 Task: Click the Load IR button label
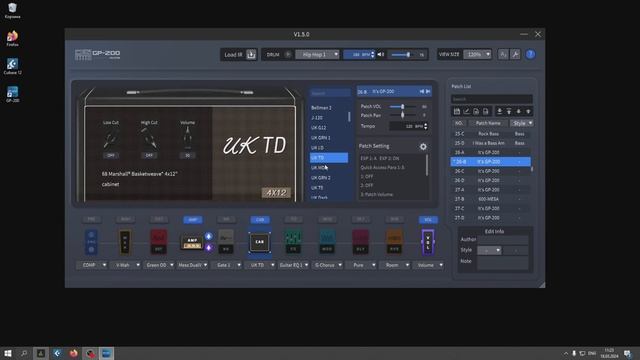[233, 55]
